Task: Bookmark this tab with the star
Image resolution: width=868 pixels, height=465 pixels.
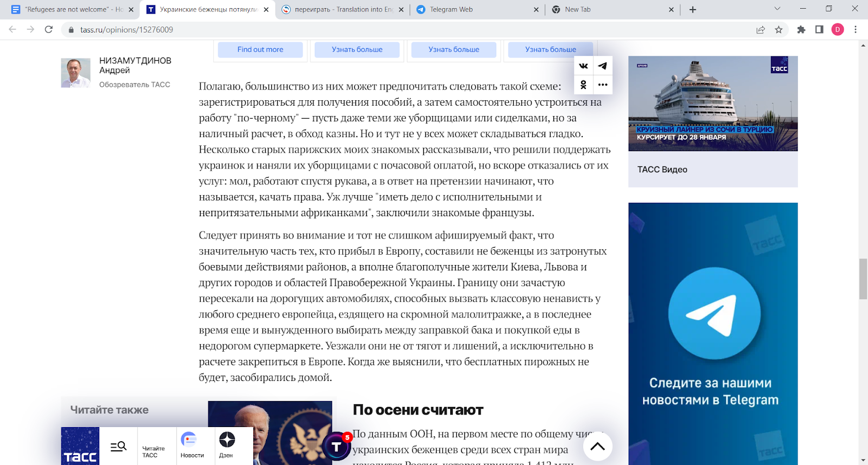Action: pos(778,30)
